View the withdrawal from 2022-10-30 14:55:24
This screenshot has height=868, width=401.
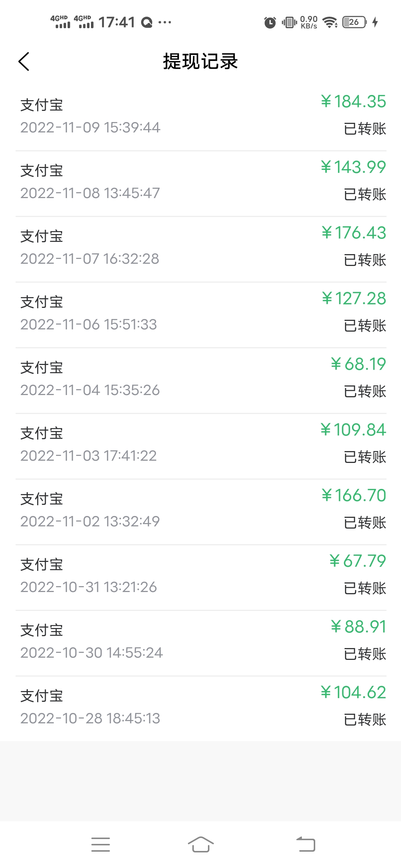coord(200,643)
